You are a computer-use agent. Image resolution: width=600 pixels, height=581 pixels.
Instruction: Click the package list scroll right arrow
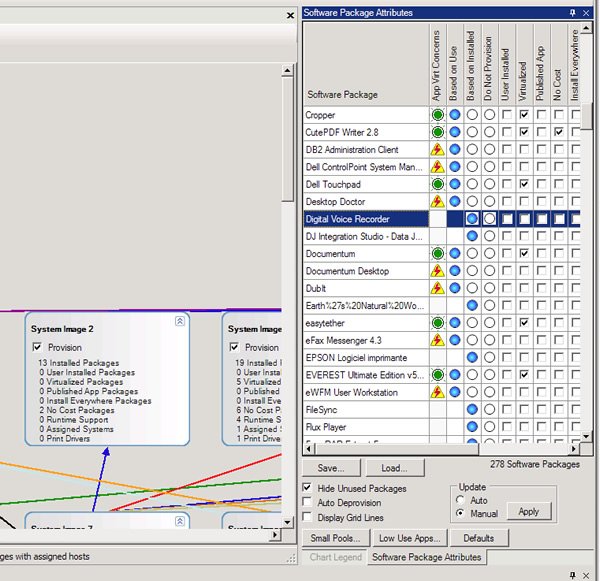tap(574, 448)
